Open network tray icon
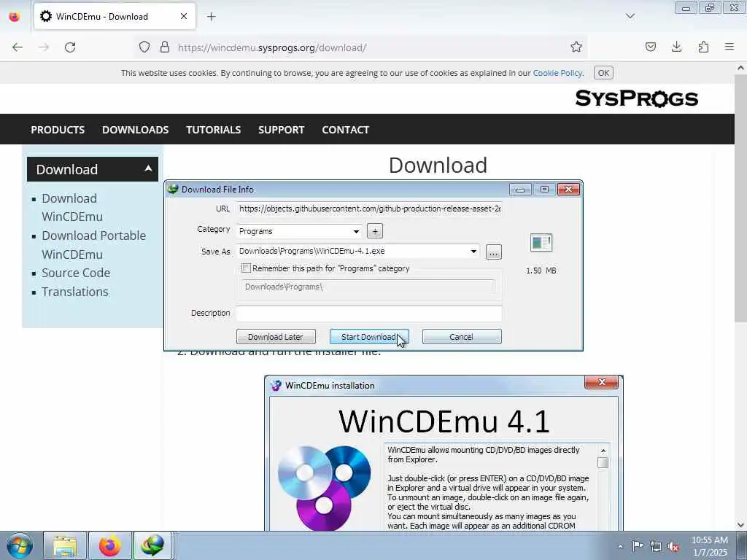The height and width of the screenshot is (560, 747). click(656, 546)
